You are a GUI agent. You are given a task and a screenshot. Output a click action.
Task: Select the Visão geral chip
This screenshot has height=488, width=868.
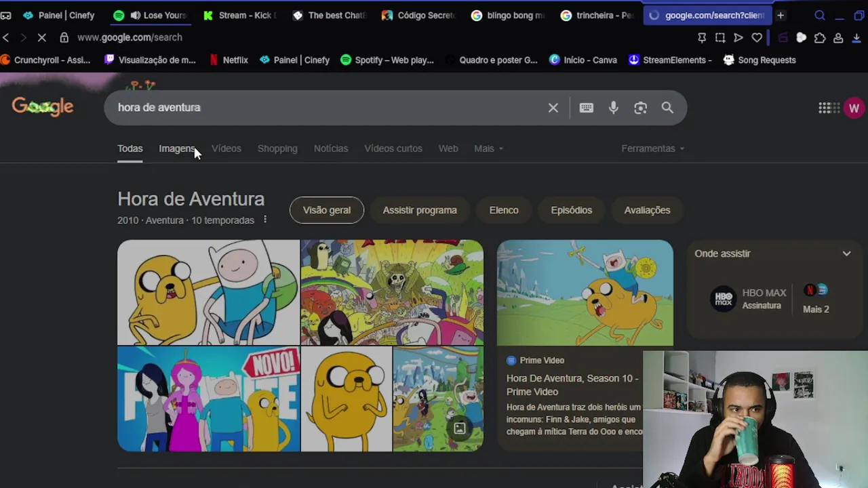coord(327,210)
